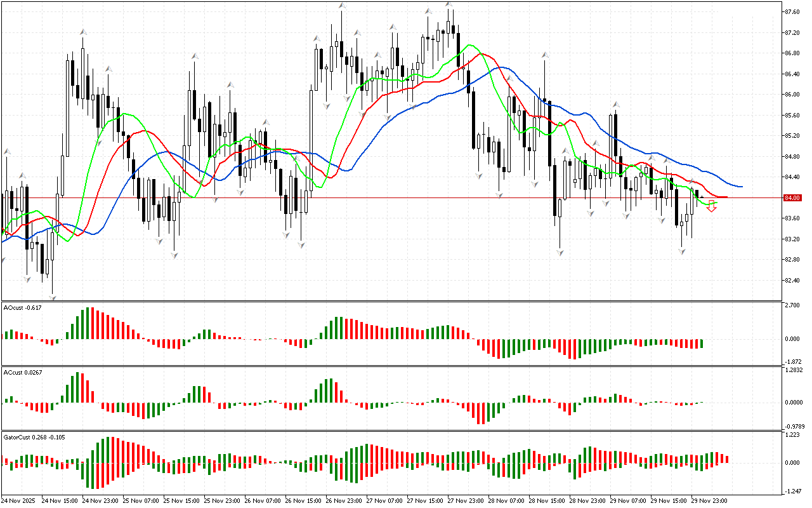
Task: Select the blue Alligator jaw line's right end
Action: [741, 187]
